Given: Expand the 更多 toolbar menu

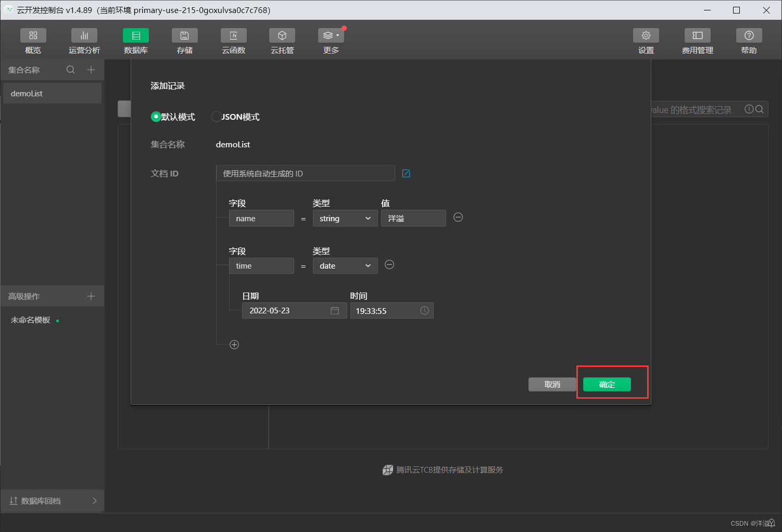Looking at the screenshot, I should coord(331,35).
